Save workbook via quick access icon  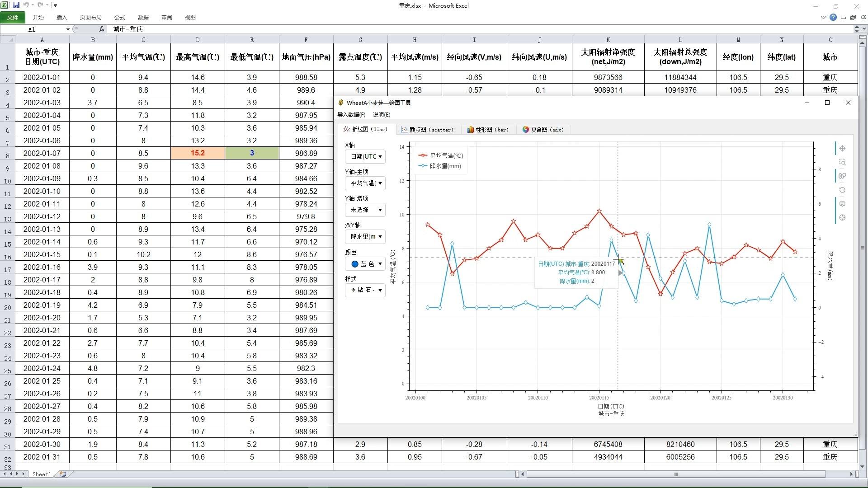pyautogui.click(x=16, y=5)
